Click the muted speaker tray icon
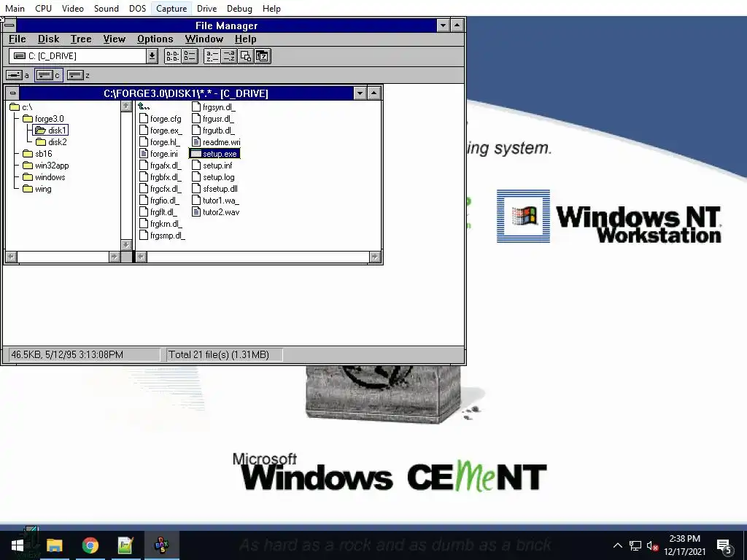Image resolution: width=747 pixels, height=560 pixels. [x=653, y=545]
